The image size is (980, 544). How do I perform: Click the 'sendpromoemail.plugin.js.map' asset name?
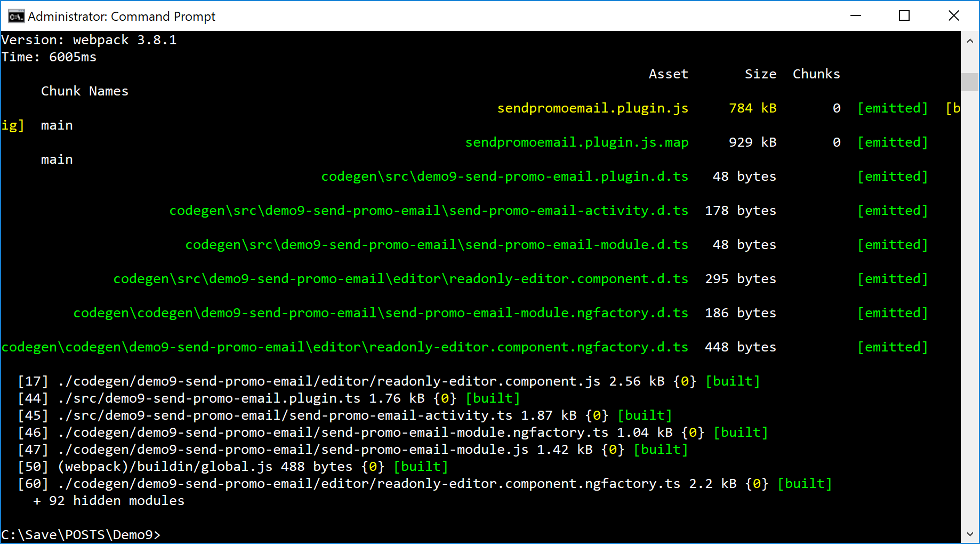pos(577,142)
